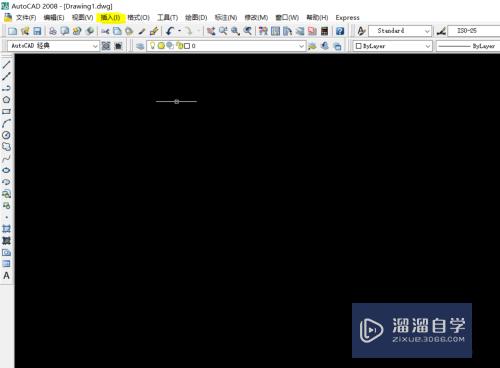Select the Table tool
The width and height of the screenshot is (500, 368).
click(6, 264)
